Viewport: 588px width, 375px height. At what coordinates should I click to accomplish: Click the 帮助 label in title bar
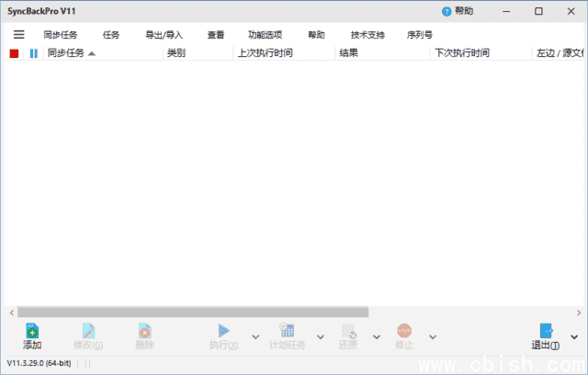[464, 11]
